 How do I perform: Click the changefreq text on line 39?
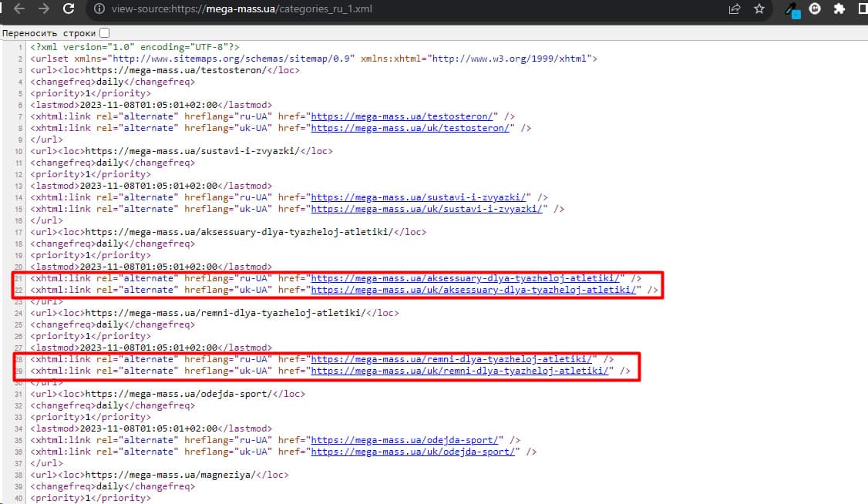[x=113, y=486]
